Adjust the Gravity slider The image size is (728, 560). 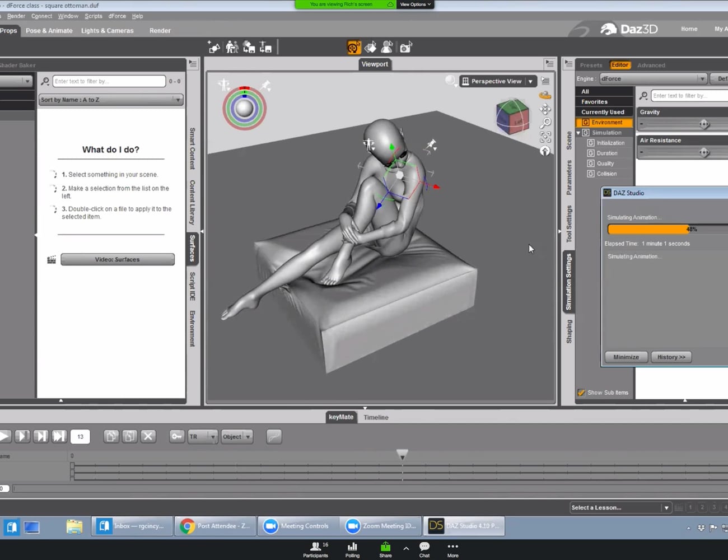(x=704, y=124)
